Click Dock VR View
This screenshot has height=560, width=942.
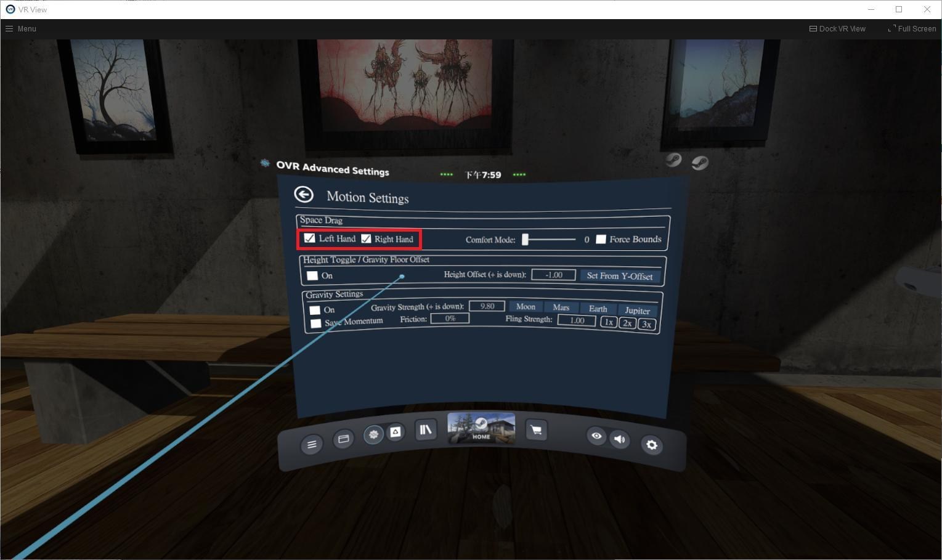(x=837, y=28)
